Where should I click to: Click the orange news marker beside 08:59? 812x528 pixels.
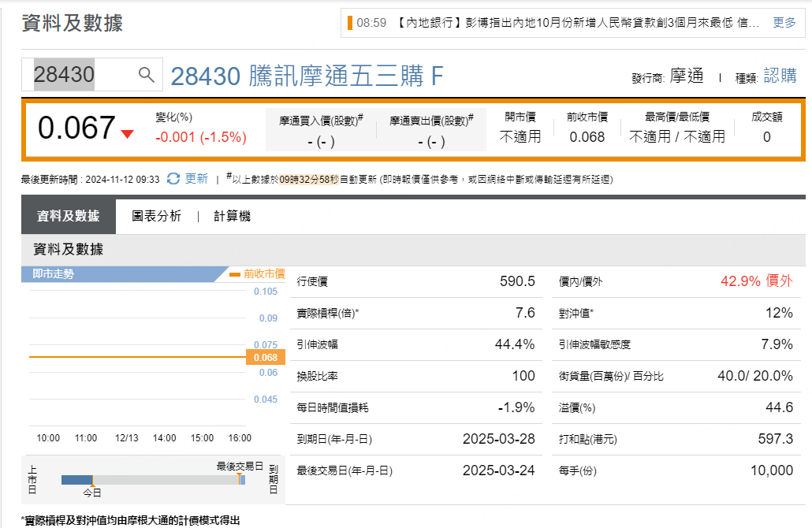coord(350,23)
